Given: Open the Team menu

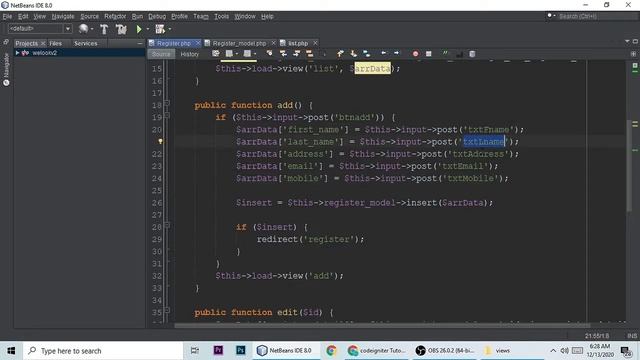Looking at the screenshot, I should point(201,16).
